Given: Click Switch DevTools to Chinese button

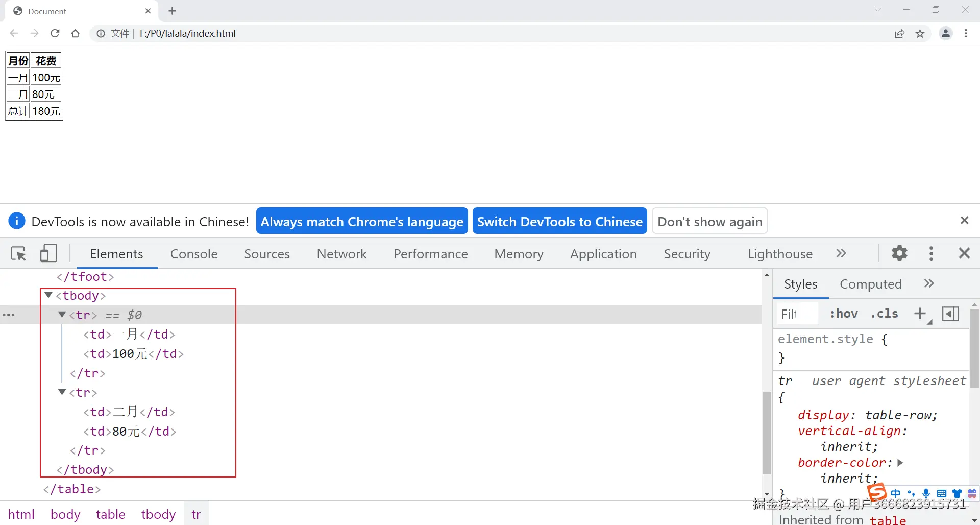Looking at the screenshot, I should (x=559, y=221).
